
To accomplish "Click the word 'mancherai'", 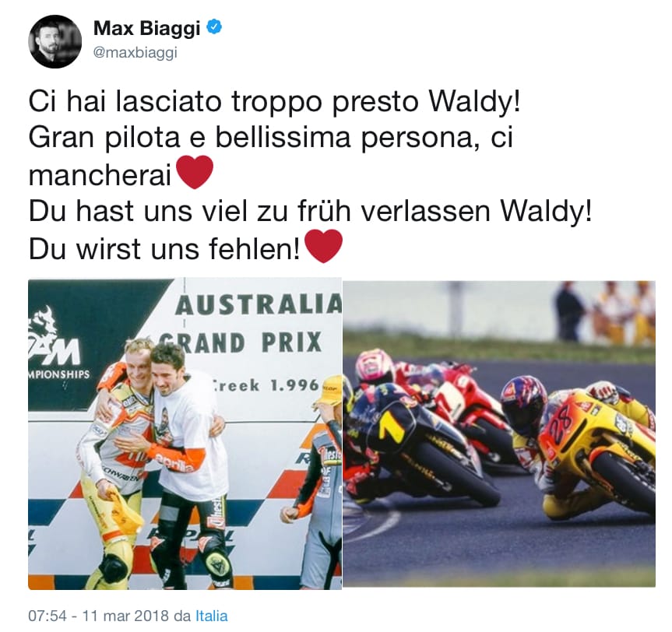I will click(100, 175).
